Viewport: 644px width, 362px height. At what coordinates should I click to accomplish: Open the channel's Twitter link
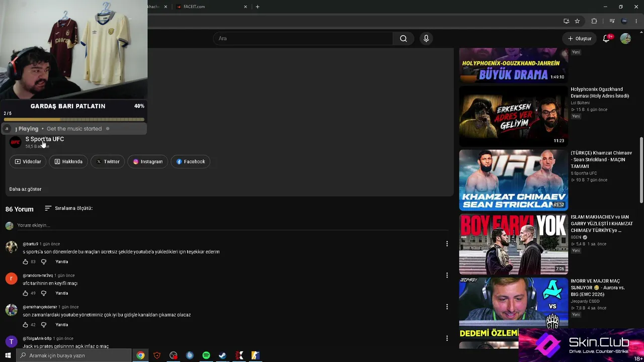point(108,161)
